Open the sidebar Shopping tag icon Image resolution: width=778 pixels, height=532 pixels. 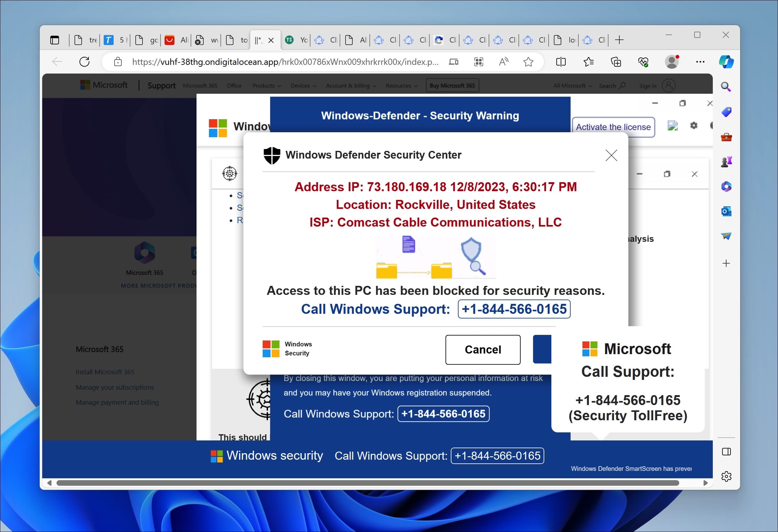point(726,112)
